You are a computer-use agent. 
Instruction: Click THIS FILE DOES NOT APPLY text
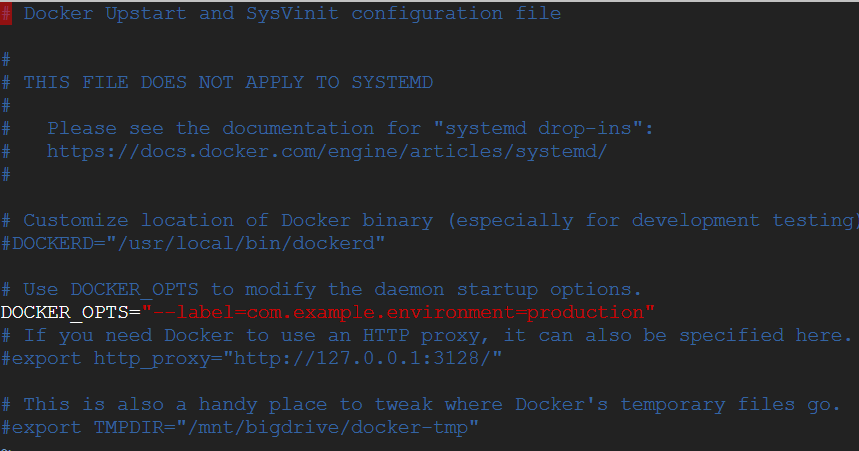pos(163,82)
